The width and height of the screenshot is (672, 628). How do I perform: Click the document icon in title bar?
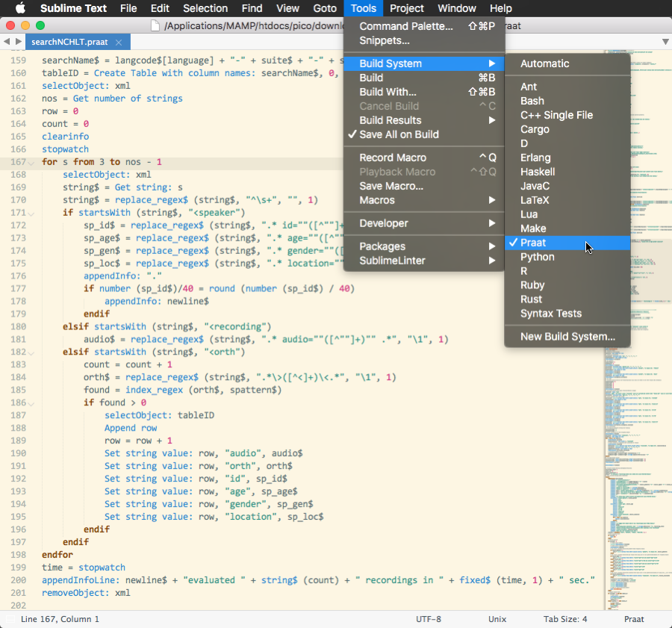point(155,25)
